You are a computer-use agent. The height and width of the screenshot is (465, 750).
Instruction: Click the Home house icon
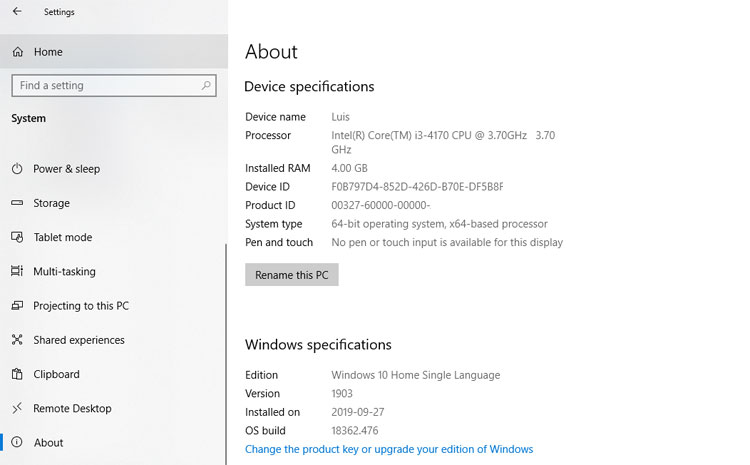click(x=18, y=52)
